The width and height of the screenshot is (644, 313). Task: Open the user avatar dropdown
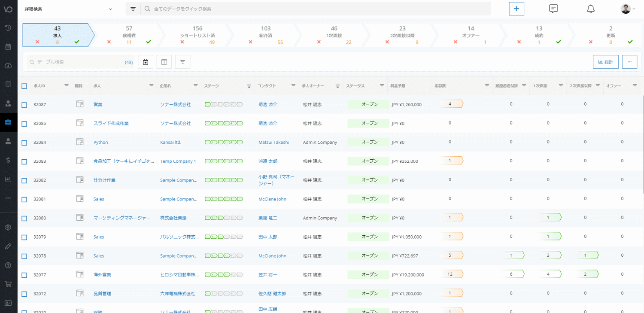click(628, 9)
